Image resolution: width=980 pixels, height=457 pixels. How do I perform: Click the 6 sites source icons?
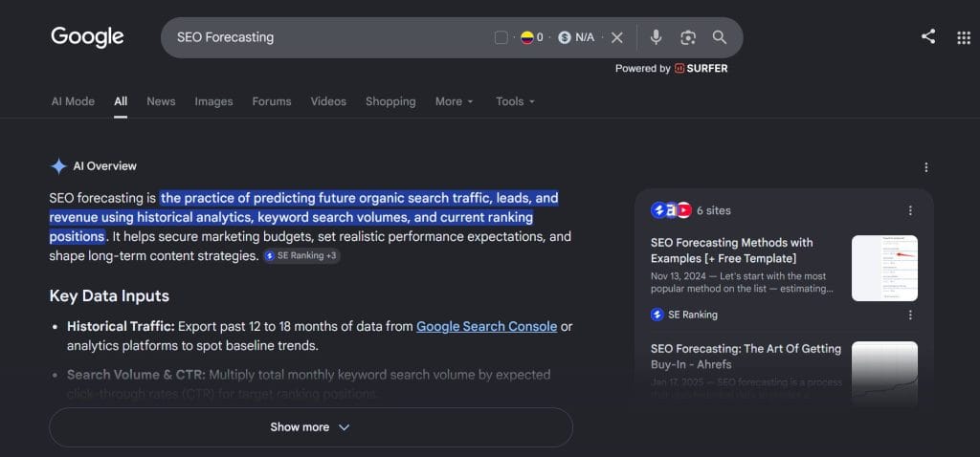[x=671, y=210]
